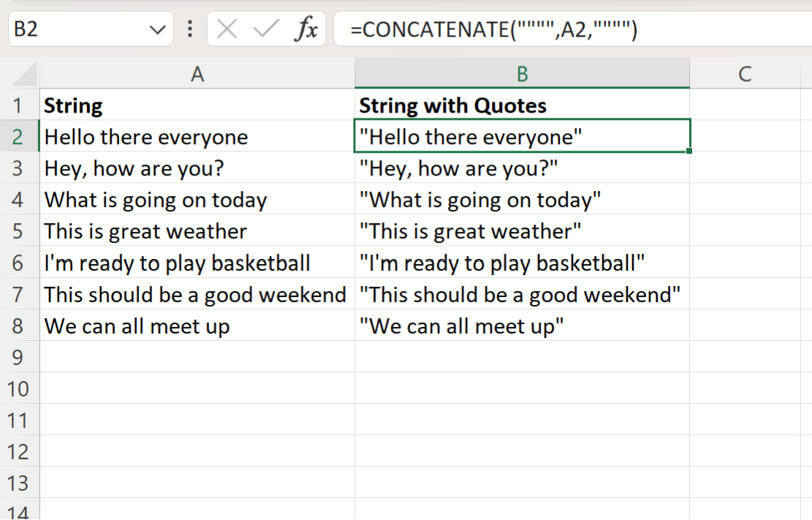Click the Enter checkmark icon
The height and width of the screenshot is (520, 812).
[x=267, y=29]
